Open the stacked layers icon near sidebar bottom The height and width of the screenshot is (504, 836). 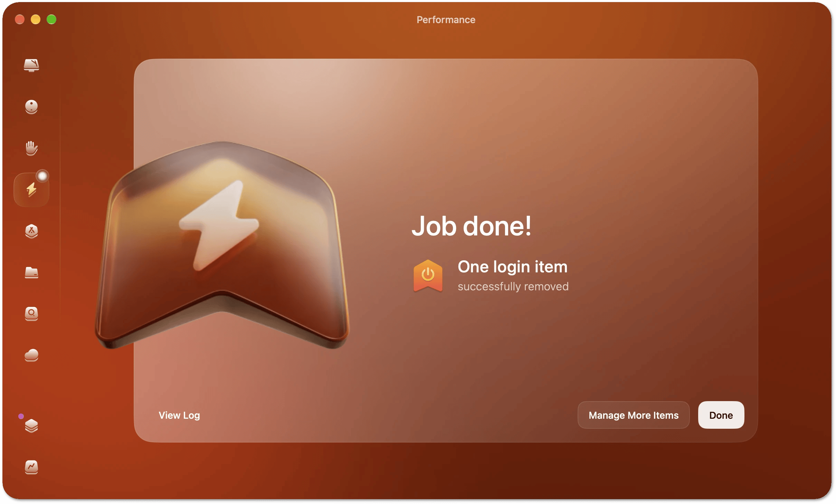click(31, 426)
